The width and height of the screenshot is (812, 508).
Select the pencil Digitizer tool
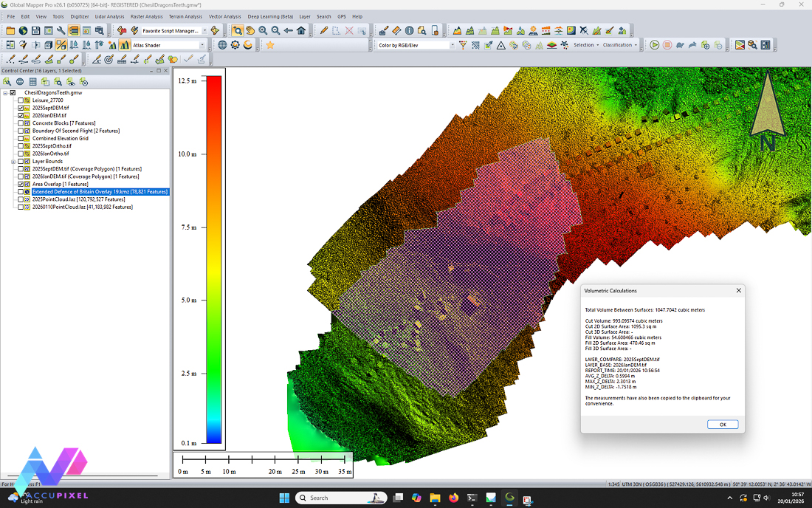click(x=323, y=30)
